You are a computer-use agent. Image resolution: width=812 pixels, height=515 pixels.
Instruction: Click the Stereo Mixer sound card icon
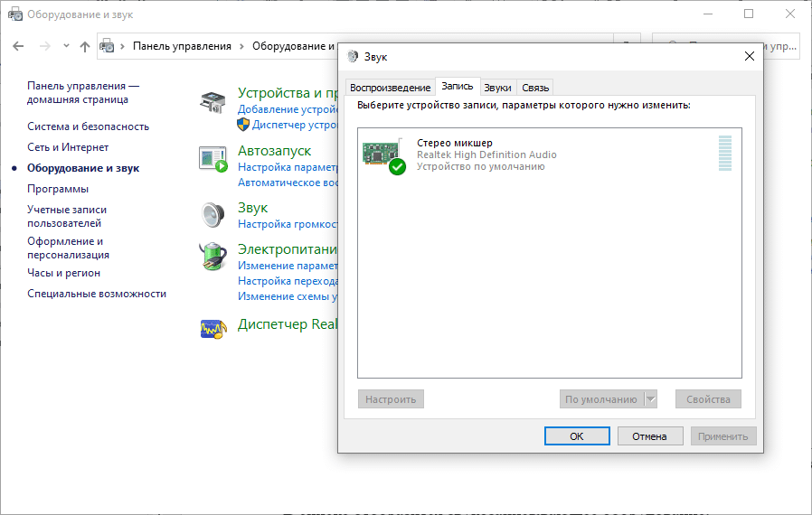(382, 154)
